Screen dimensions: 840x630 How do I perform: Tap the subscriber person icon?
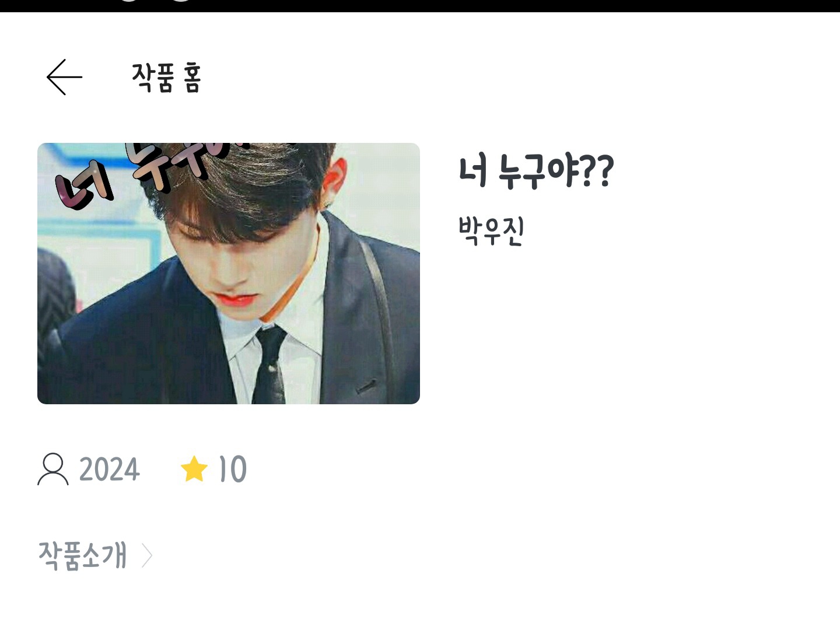click(53, 469)
